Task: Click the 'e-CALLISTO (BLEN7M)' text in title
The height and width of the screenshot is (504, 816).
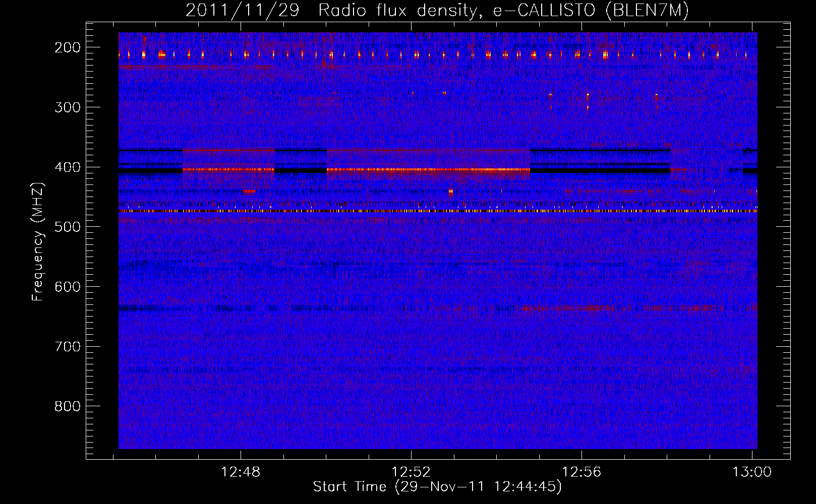Action: (x=590, y=11)
